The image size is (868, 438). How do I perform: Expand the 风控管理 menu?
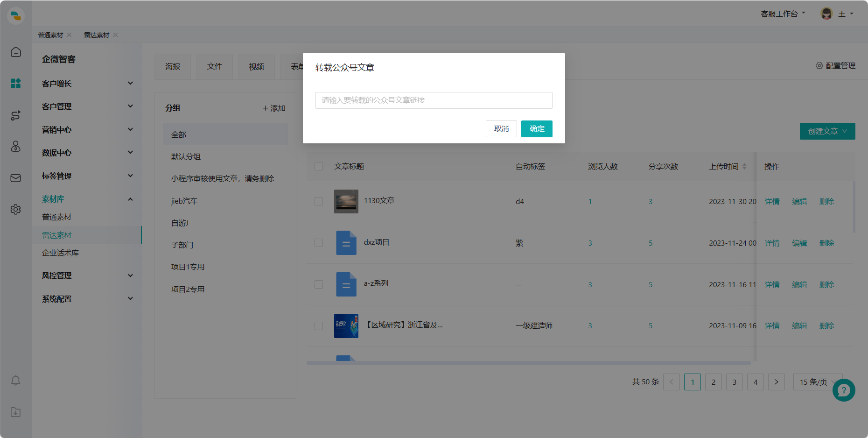(87, 276)
